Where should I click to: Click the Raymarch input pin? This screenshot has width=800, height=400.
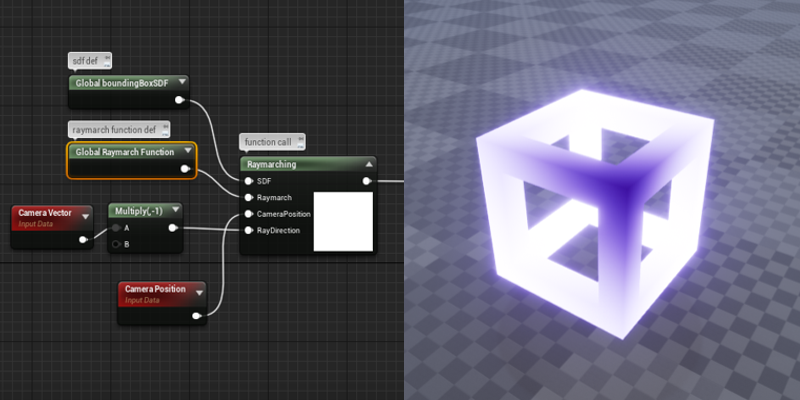[x=248, y=197]
